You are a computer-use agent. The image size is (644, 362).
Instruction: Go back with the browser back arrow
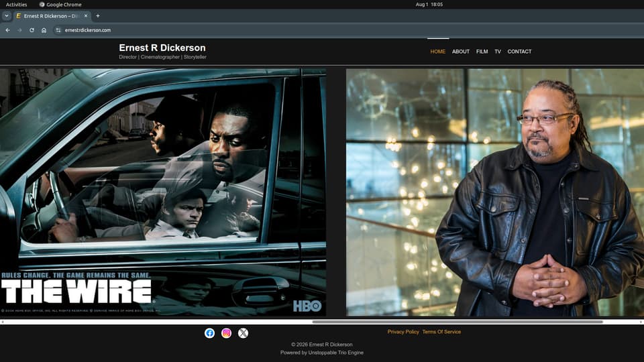click(7, 30)
